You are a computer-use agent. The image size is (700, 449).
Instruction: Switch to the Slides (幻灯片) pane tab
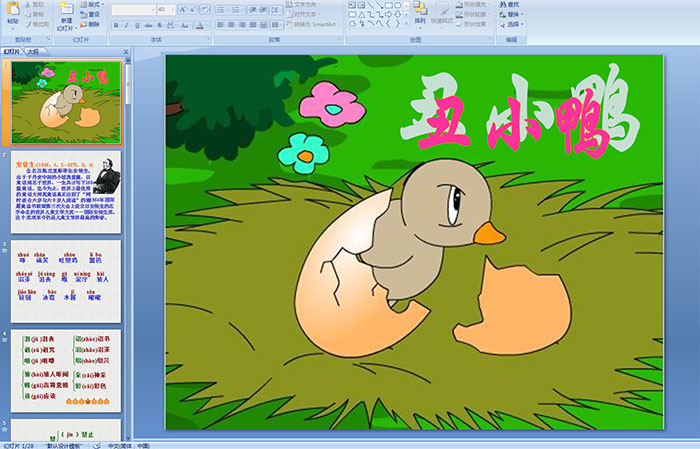(12, 52)
